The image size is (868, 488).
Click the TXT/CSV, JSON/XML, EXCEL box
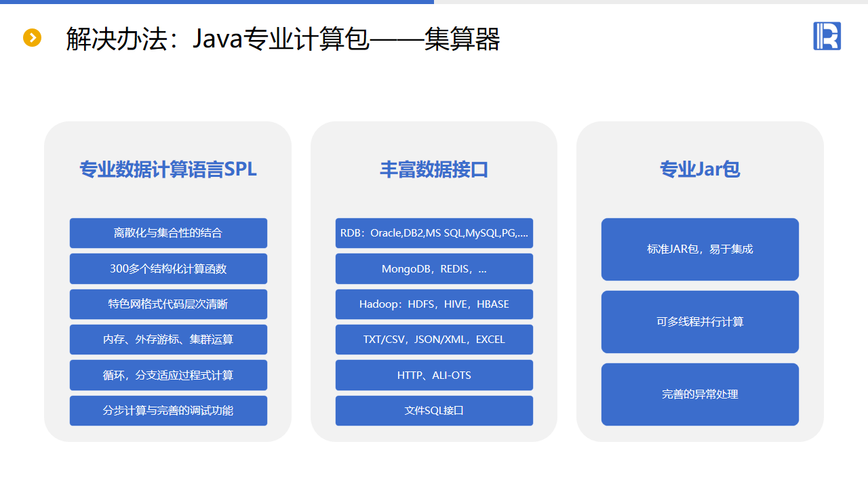(x=434, y=340)
